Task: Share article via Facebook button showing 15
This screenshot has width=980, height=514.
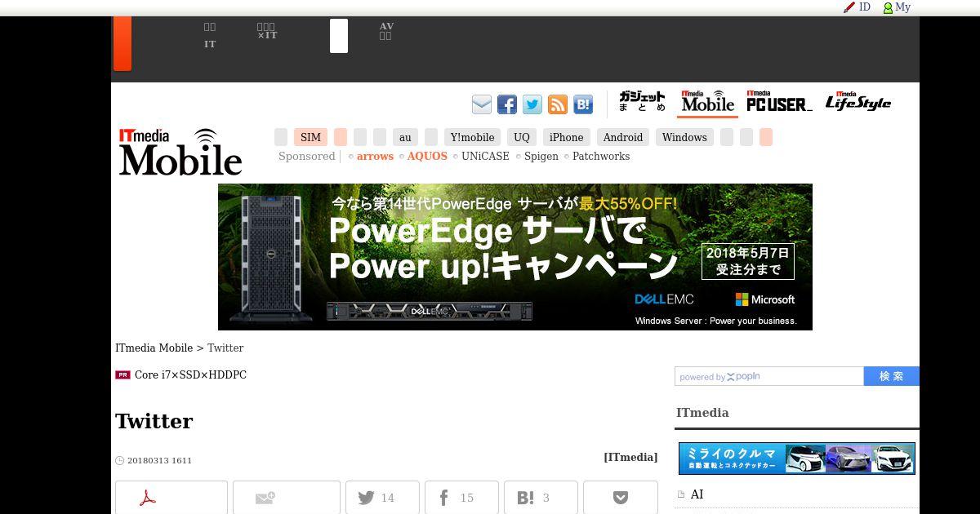Action: (461, 498)
